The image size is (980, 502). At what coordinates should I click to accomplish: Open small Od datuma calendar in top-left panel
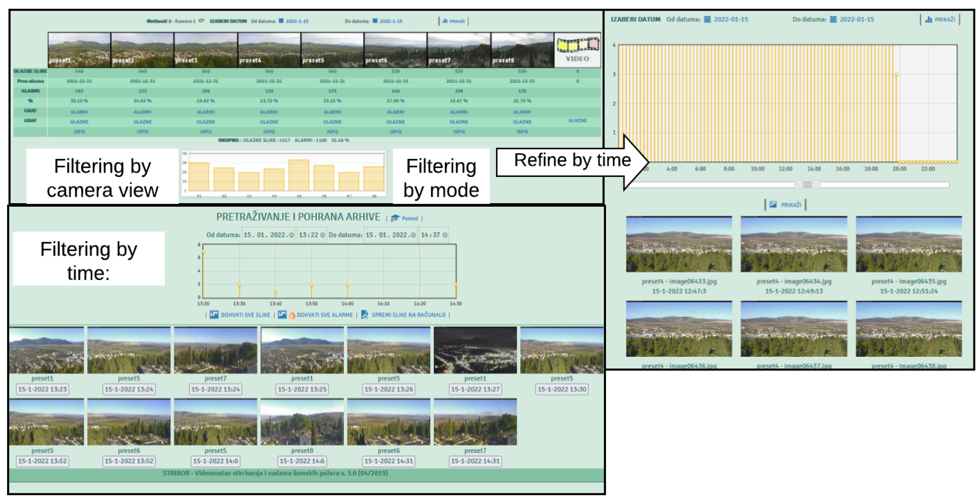pos(281,20)
